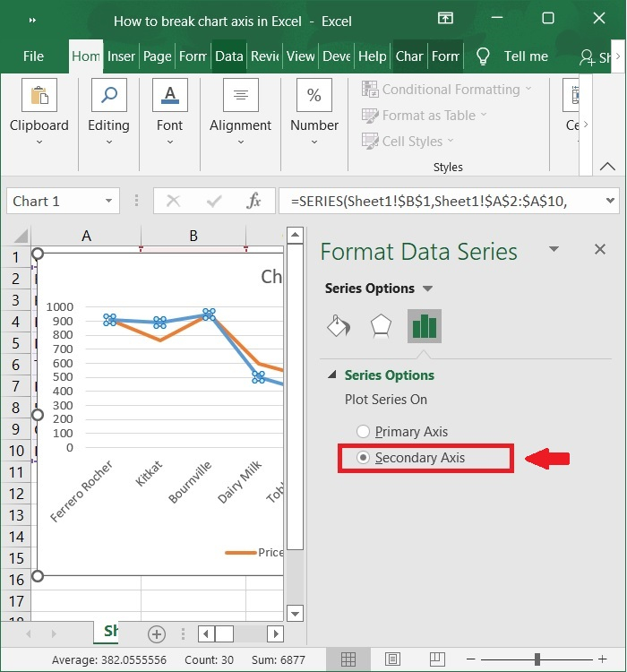Viewport: 627px width, 672px height.
Task: Click the Price legend entry
Action: point(254,553)
